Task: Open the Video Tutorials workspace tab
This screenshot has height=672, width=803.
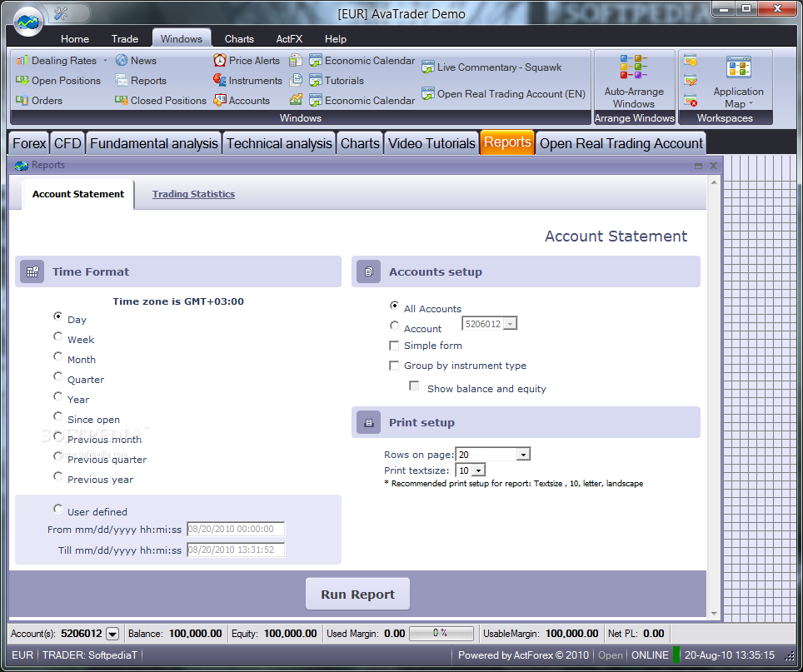Action: point(431,143)
